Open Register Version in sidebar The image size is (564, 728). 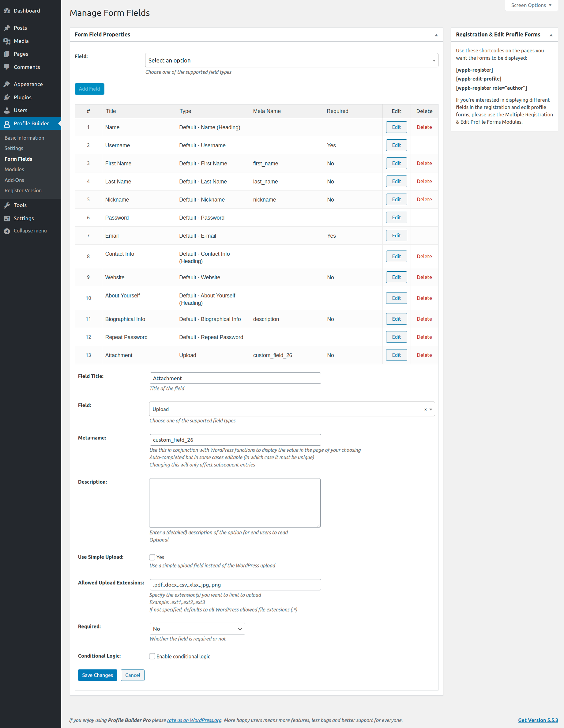coord(23,190)
